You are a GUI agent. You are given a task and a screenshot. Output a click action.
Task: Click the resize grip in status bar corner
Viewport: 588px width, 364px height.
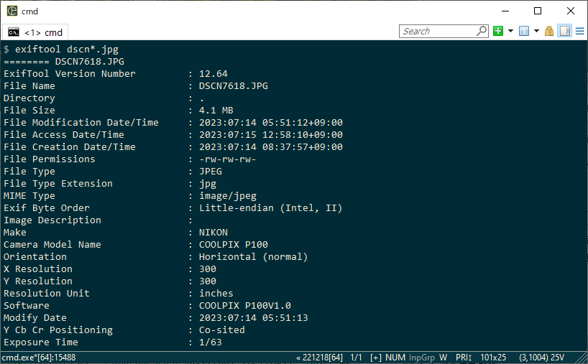[x=583, y=358]
